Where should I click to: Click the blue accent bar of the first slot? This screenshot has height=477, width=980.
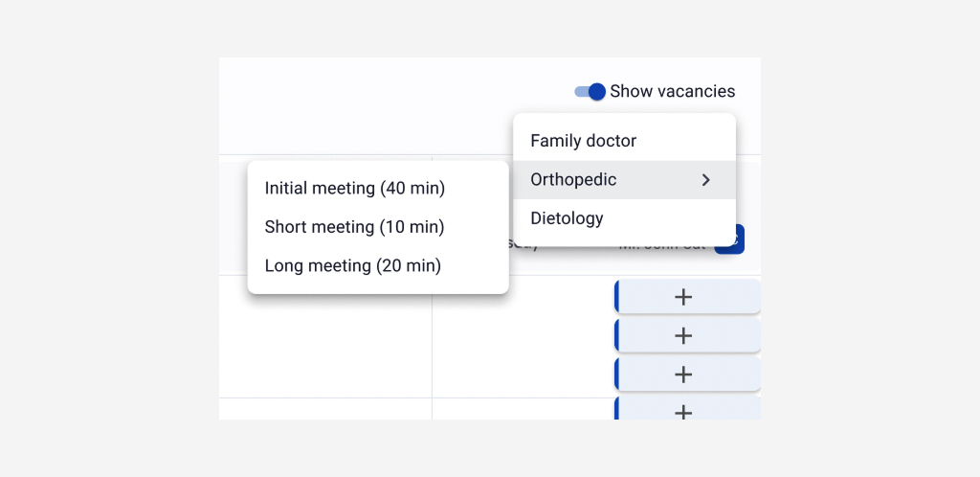(x=618, y=297)
